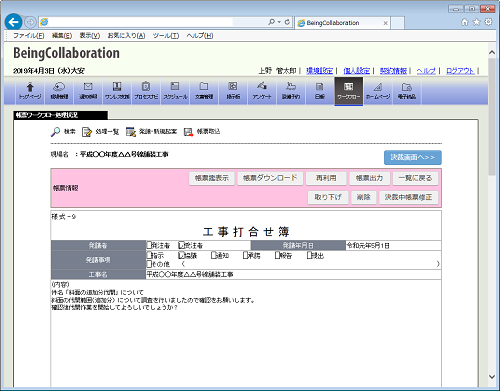Open the 表示(V) menu
The image size is (500, 391).
[90, 36]
